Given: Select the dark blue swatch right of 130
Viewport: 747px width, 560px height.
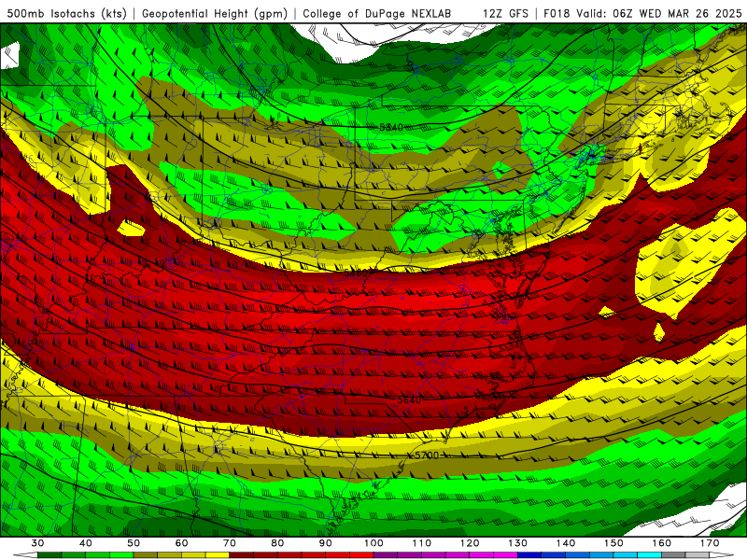Looking at the screenshot, I should pos(529,554).
